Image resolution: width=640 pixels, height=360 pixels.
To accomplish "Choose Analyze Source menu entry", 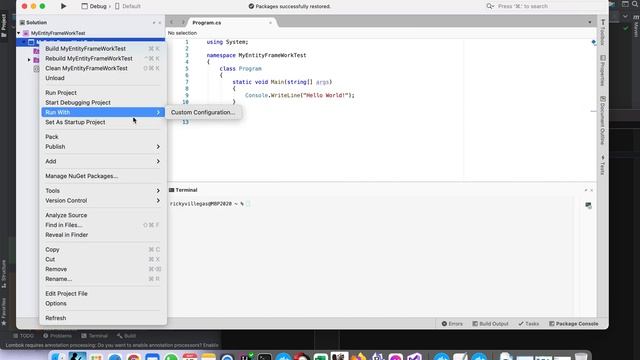I will 102,215.
